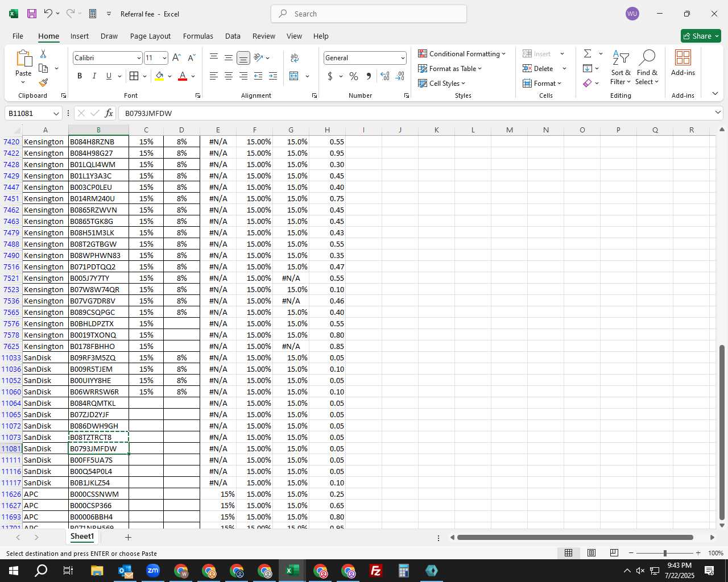This screenshot has width=728, height=582.
Task: Set Middle Align vertical alignment
Action: (x=229, y=58)
